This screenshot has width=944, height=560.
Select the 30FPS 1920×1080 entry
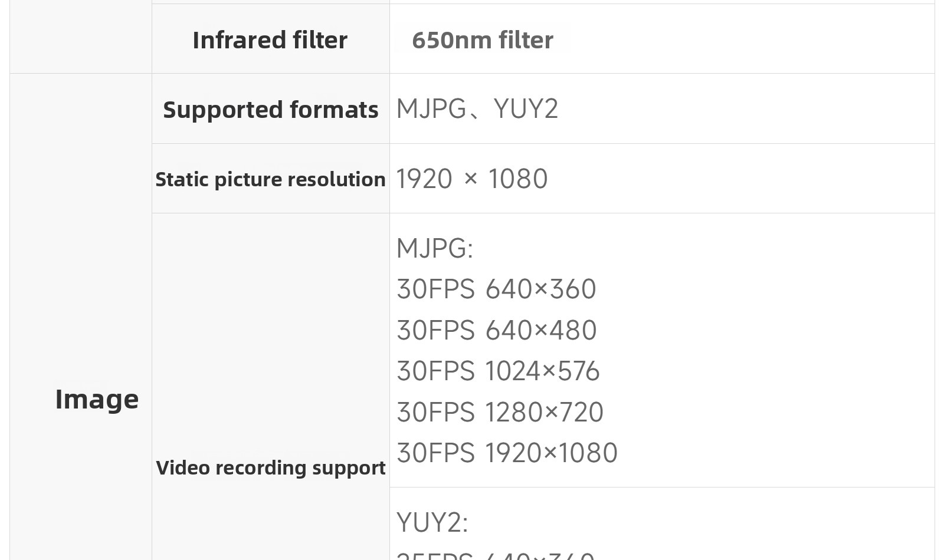pyautogui.click(x=507, y=453)
